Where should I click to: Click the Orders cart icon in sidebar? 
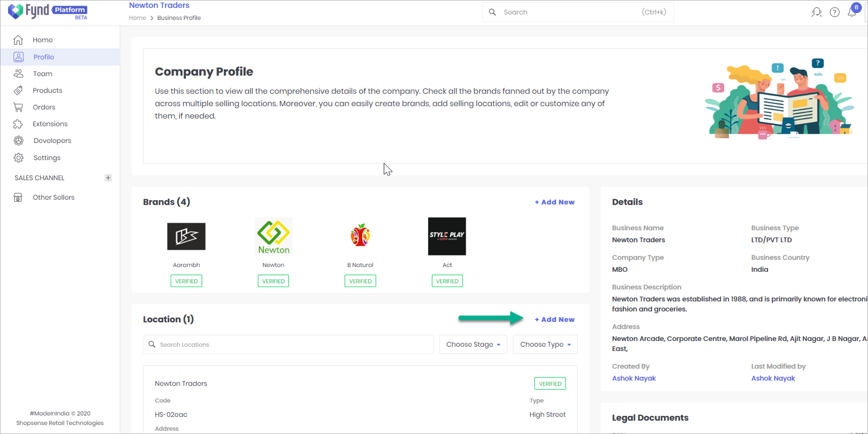[18, 107]
